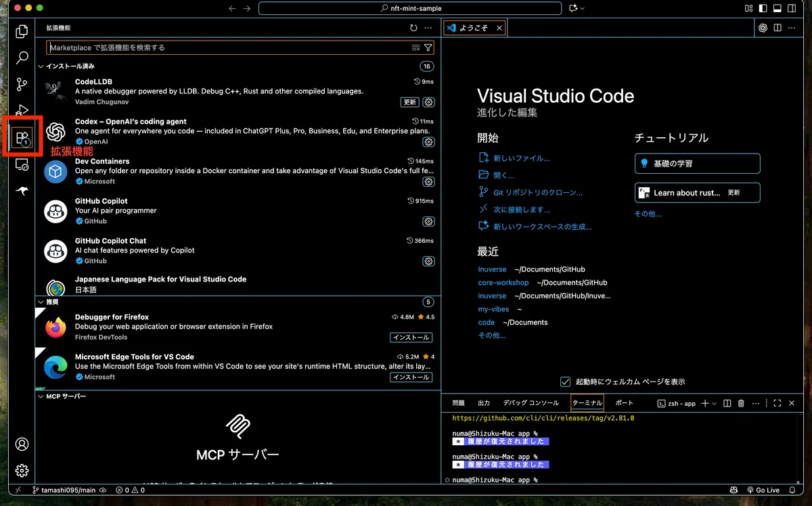Kill terminal with trash icon

(741, 403)
